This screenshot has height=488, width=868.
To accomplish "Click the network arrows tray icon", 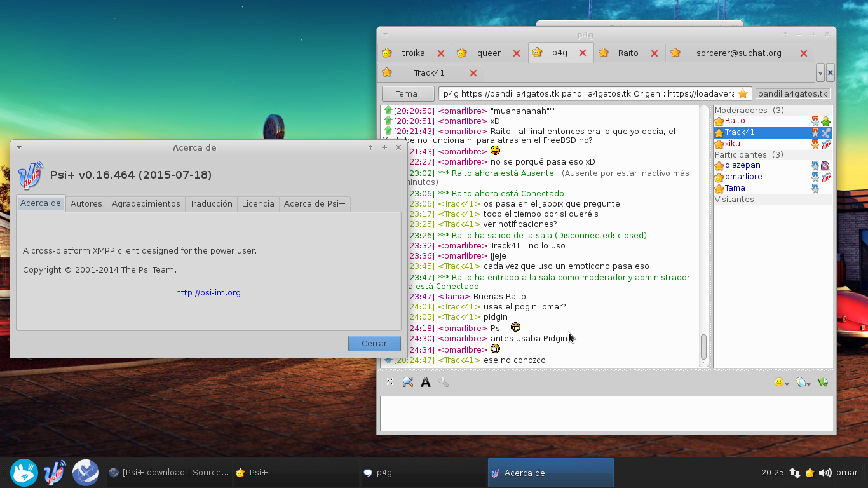I will click(795, 473).
